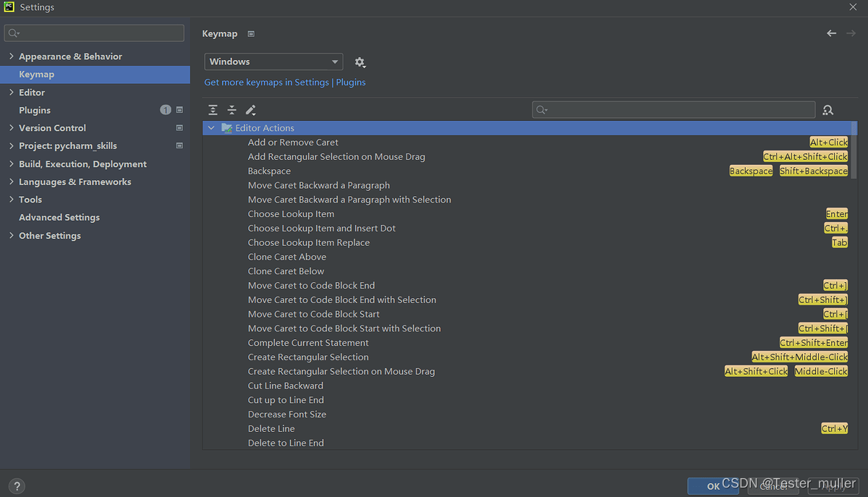Image resolution: width=868 pixels, height=497 pixels.
Task: Click the Plugins update count badge
Action: pyautogui.click(x=166, y=110)
